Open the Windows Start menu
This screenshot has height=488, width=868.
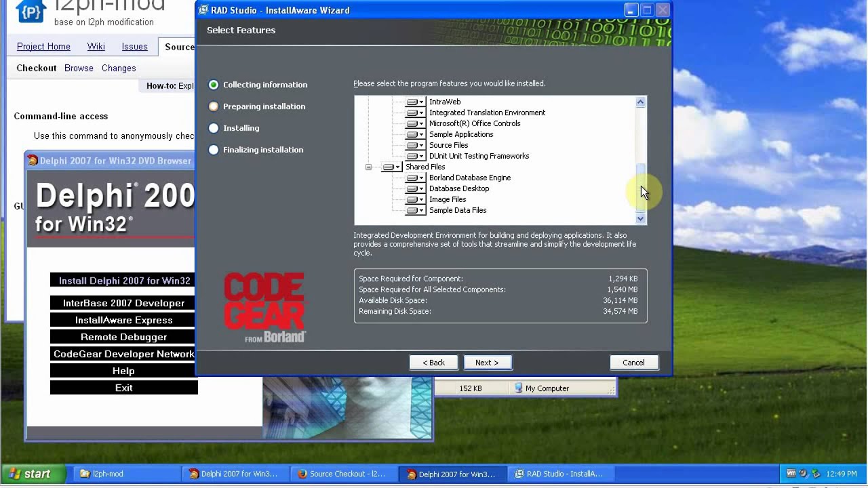(x=33, y=474)
